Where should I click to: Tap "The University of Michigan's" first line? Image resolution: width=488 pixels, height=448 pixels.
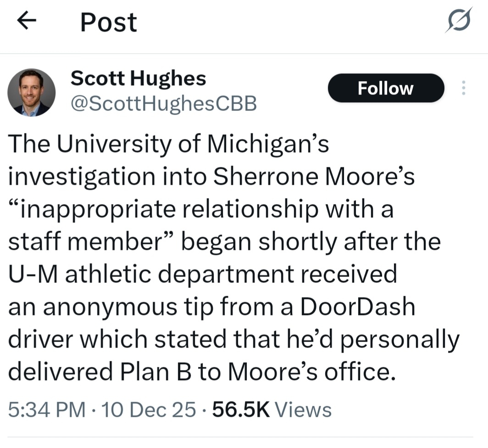[x=169, y=144]
